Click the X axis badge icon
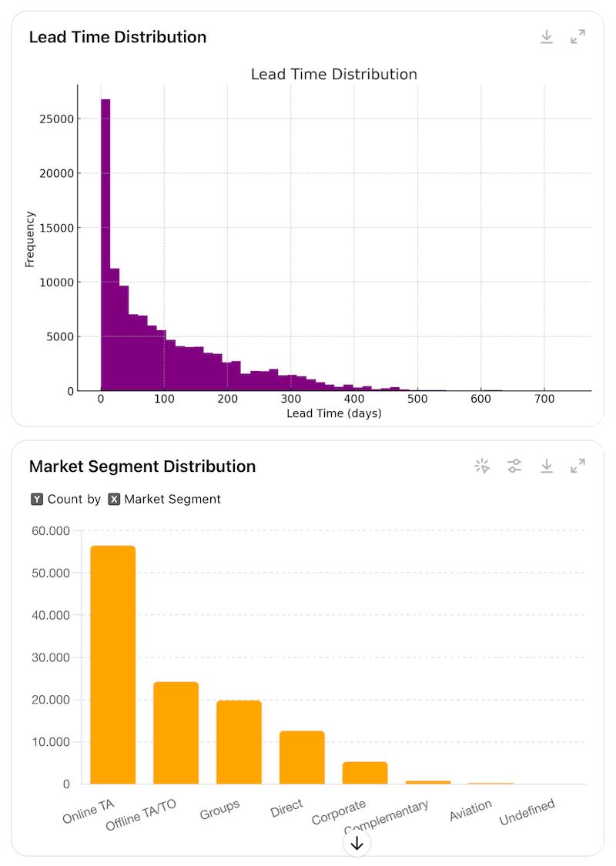 click(114, 500)
